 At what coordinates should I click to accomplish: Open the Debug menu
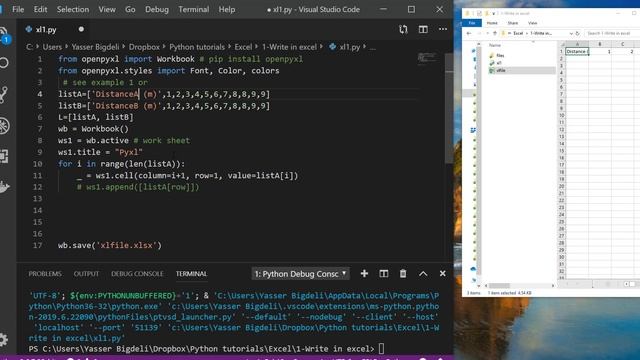(157, 9)
